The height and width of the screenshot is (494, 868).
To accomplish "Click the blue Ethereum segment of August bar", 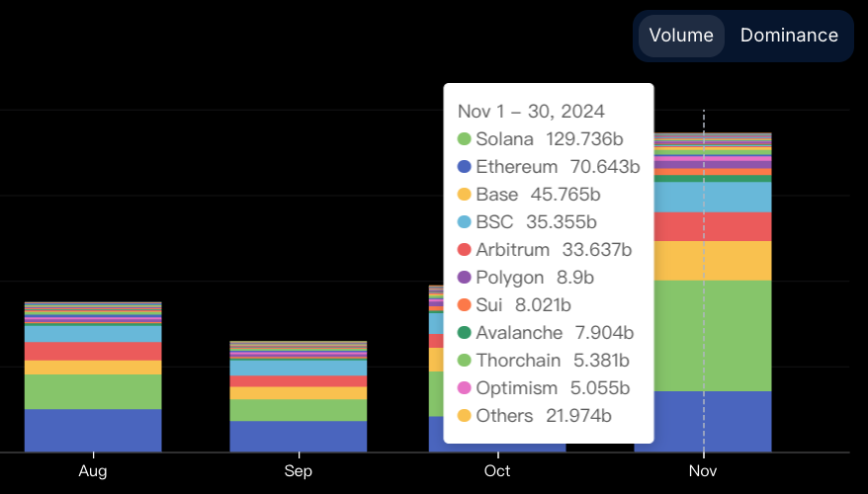I will (x=93, y=431).
